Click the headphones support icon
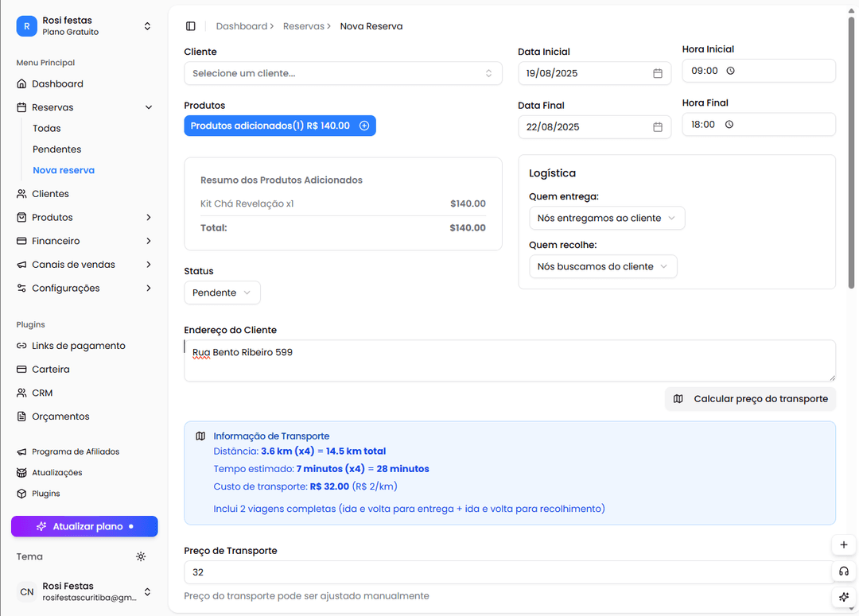 coord(844,571)
